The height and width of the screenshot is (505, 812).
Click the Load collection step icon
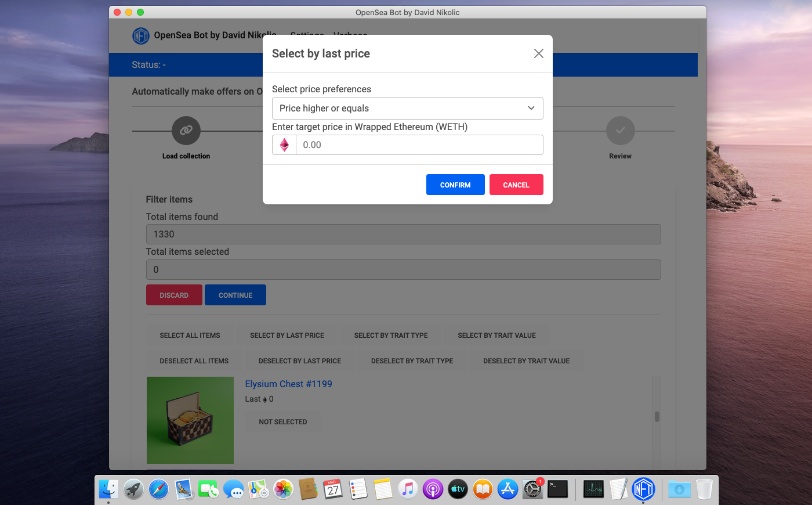point(186,131)
